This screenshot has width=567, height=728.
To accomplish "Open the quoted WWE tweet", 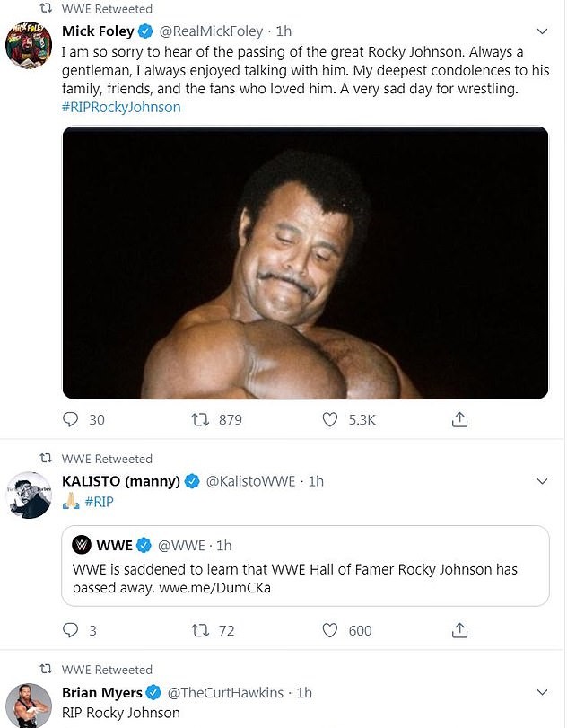I will pos(305,564).
